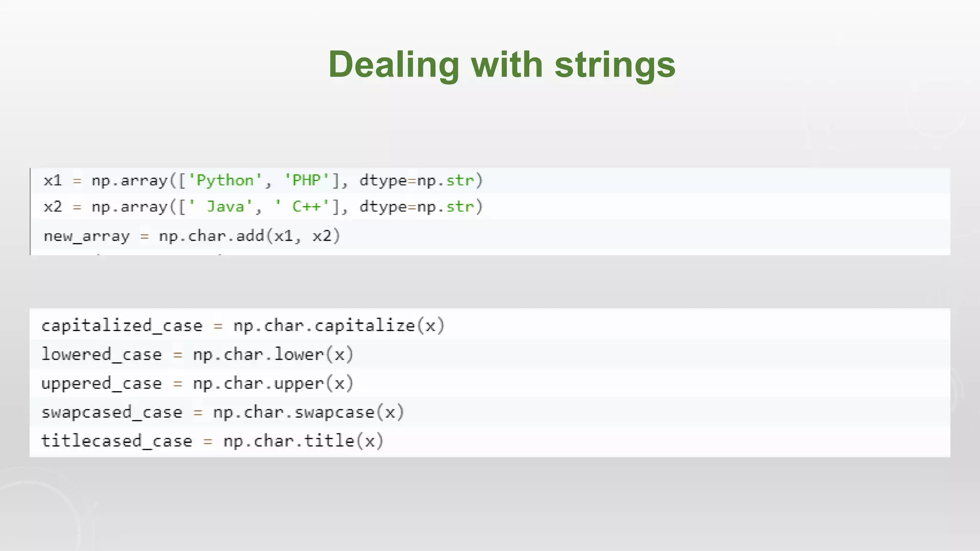Click the np.char.capitalize(x) function call
Screen dimensions: 980x551
(x=339, y=326)
